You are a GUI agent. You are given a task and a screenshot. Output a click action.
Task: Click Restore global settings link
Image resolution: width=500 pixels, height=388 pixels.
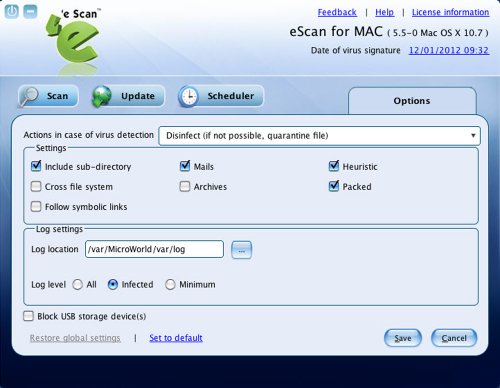click(75, 338)
